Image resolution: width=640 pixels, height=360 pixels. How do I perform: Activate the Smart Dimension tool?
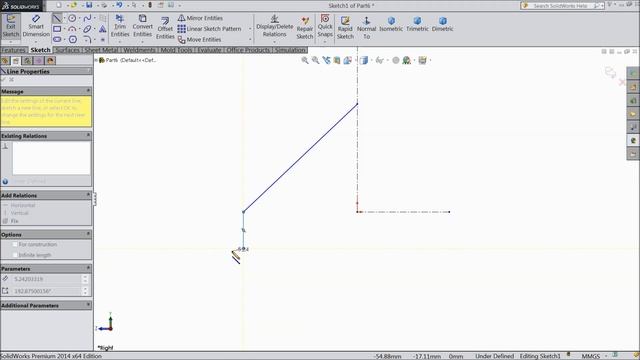click(36, 26)
